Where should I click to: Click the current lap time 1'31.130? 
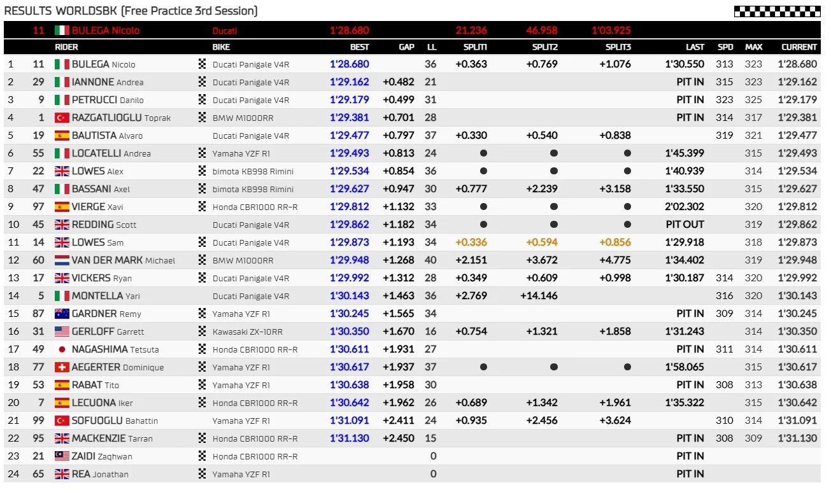(797, 438)
